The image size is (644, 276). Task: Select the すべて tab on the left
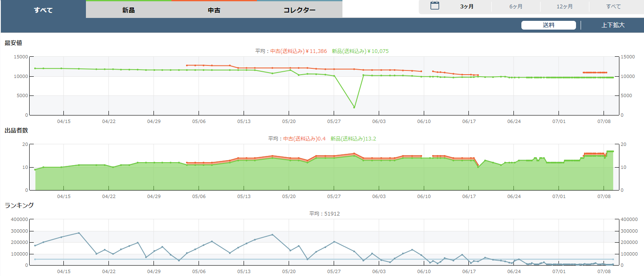coord(43,10)
